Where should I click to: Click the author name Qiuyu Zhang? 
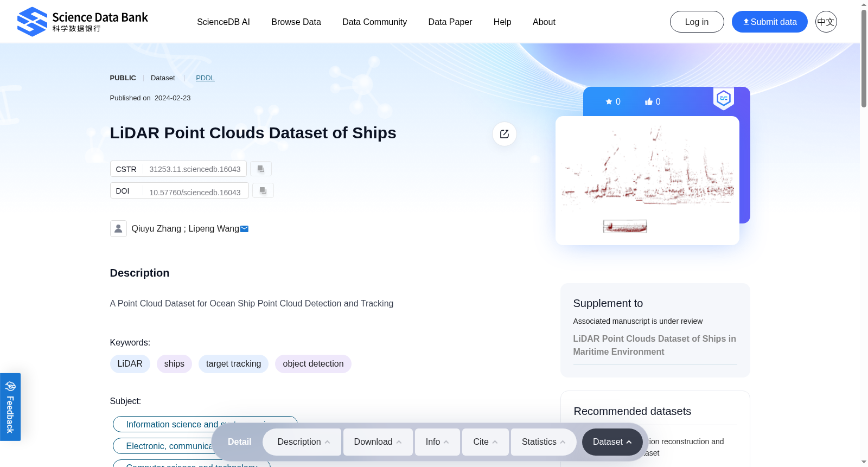pyautogui.click(x=156, y=229)
